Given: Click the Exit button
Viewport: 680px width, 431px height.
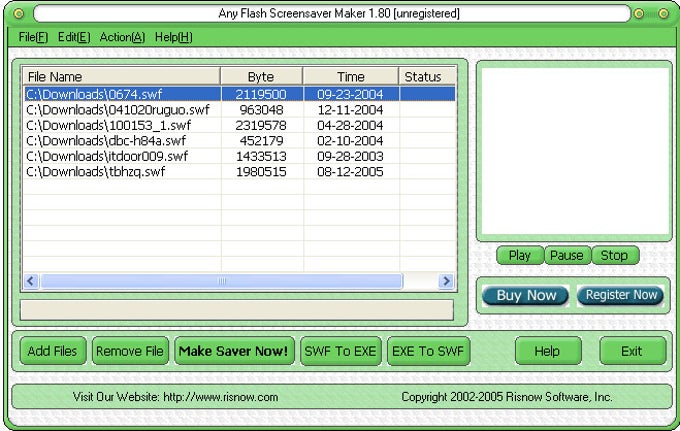Looking at the screenshot, I should click(632, 351).
